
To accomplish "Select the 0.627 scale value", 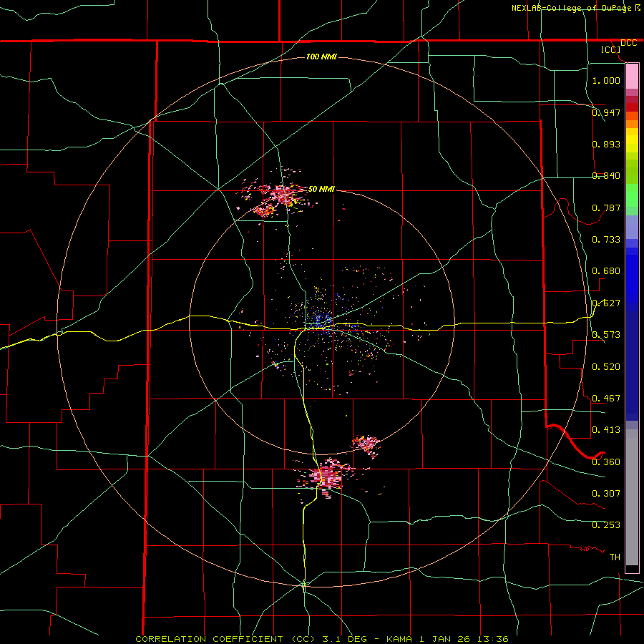I will 606,303.
